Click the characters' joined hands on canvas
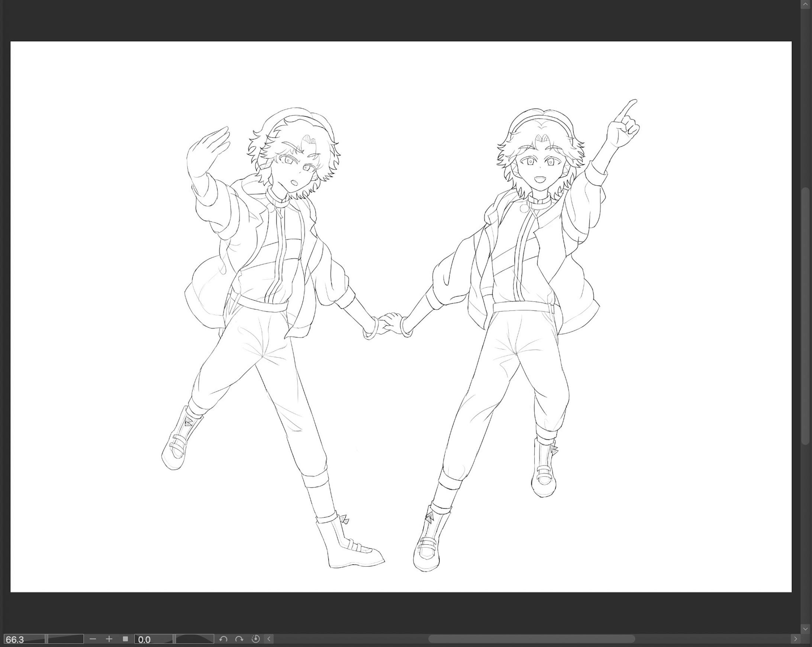Screen dimensions: 812x647 coord(389,323)
